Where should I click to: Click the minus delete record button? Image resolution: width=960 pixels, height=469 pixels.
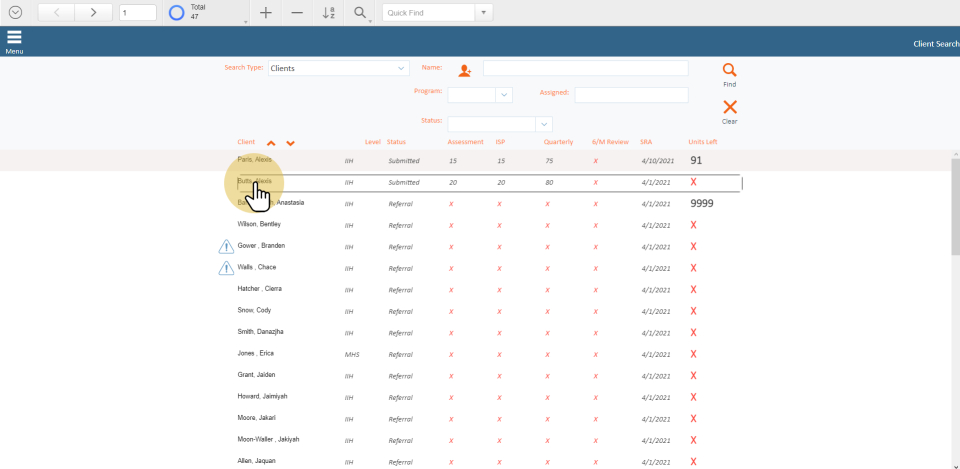297,13
